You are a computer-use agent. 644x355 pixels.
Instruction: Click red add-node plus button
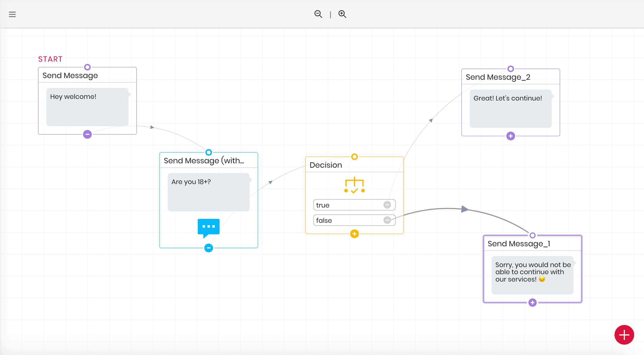pyautogui.click(x=624, y=335)
